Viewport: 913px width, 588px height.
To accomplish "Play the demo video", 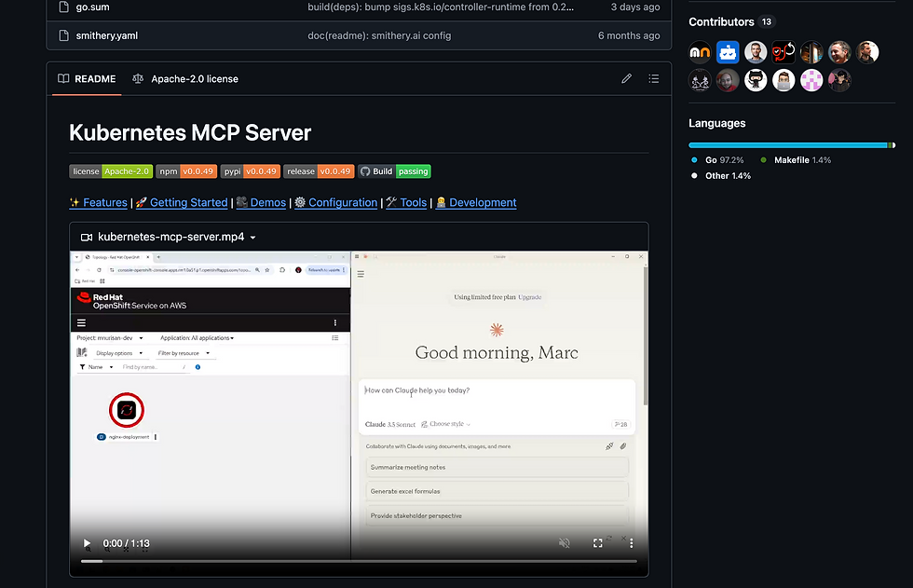I will 87,544.
